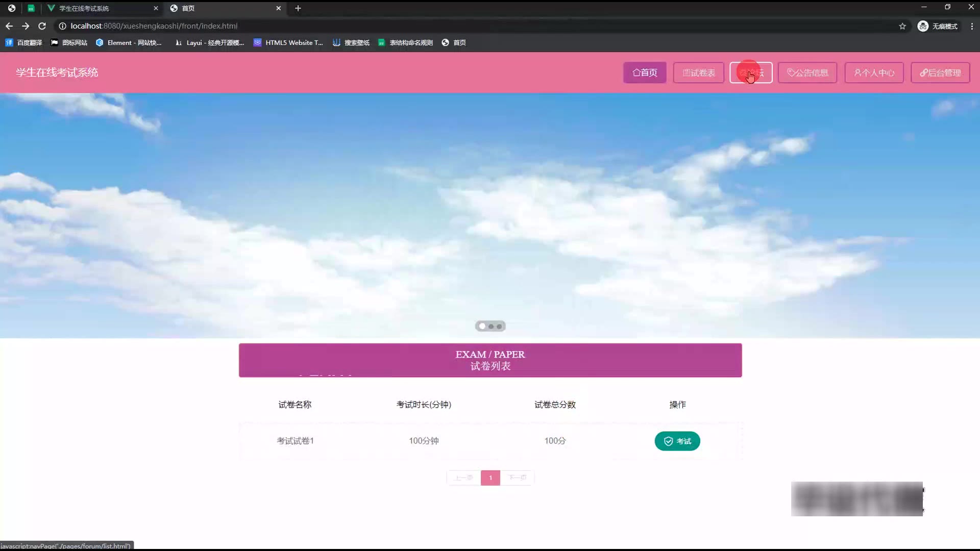Go to 试卷表 navigation item
Viewport: 980px width, 551px height.
coord(698,72)
